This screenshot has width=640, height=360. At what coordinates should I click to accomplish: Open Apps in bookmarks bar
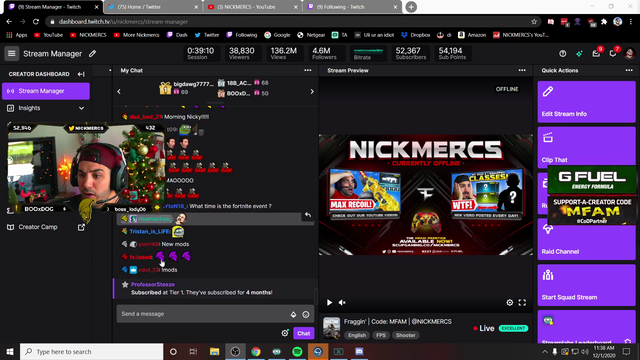(x=17, y=35)
